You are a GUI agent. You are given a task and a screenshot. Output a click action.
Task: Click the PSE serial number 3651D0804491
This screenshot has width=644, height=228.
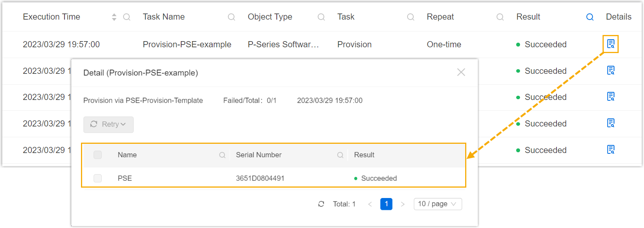(x=260, y=178)
